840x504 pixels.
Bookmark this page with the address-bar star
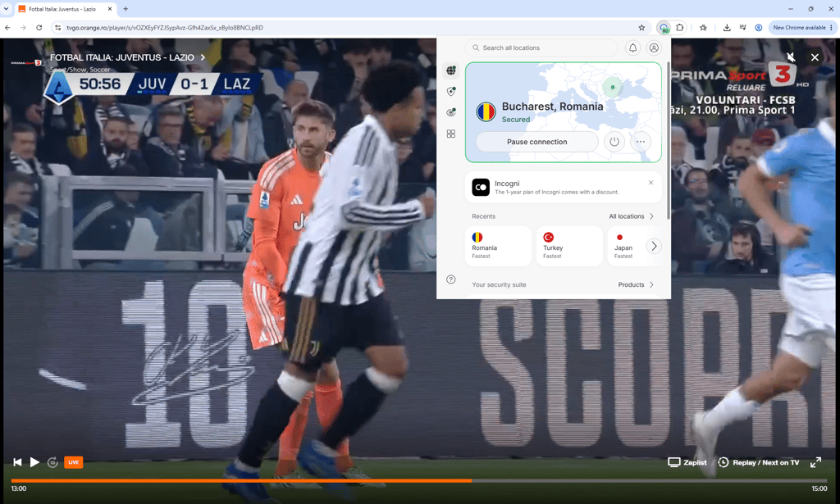(641, 28)
